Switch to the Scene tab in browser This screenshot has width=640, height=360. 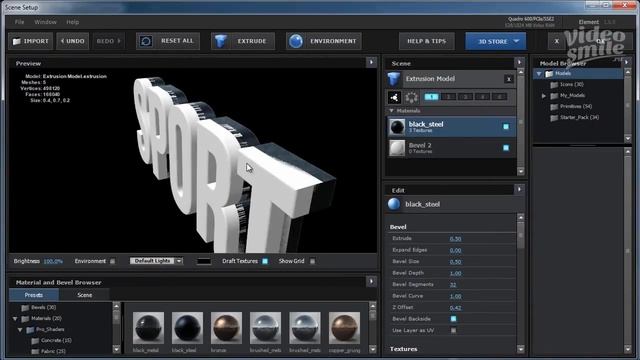pyautogui.click(x=84, y=295)
